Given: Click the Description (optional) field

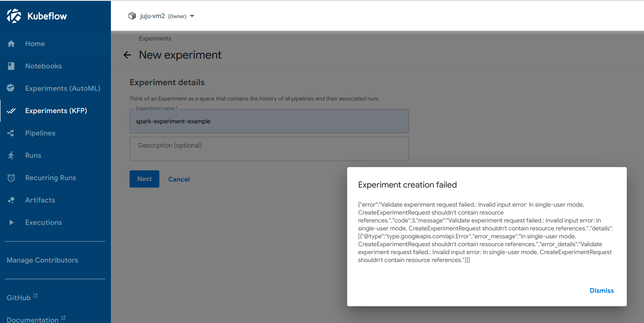Looking at the screenshot, I should tap(269, 149).
